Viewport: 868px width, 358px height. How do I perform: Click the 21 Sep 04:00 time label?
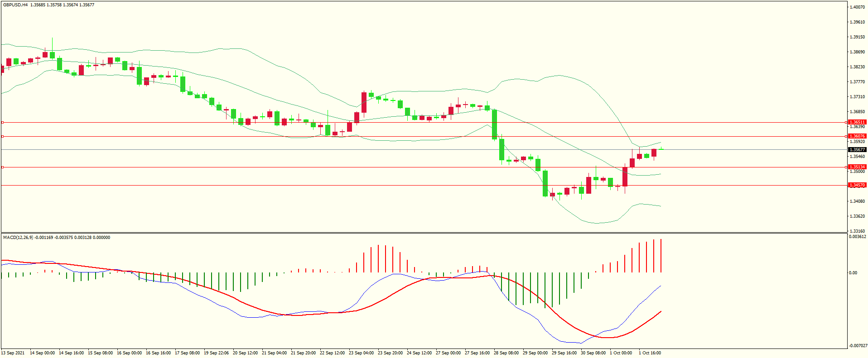274,353
